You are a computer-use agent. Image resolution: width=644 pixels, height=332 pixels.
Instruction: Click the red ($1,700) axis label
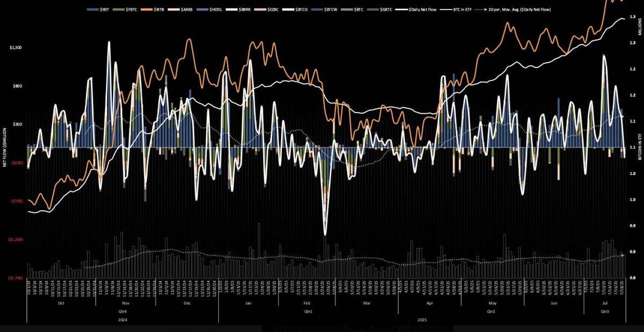[x=16, y=278]
